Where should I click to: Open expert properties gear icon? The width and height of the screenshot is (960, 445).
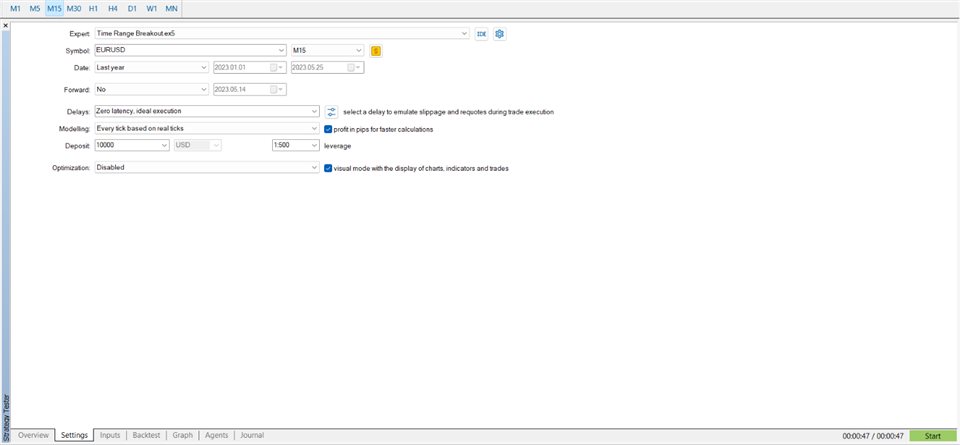tap(500, 34)
